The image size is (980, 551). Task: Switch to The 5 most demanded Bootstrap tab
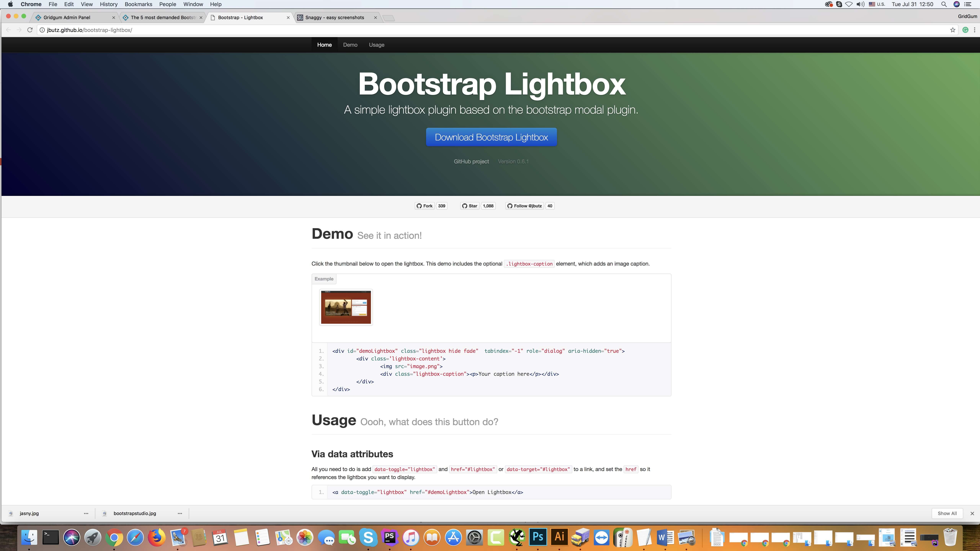pos(163,17)
